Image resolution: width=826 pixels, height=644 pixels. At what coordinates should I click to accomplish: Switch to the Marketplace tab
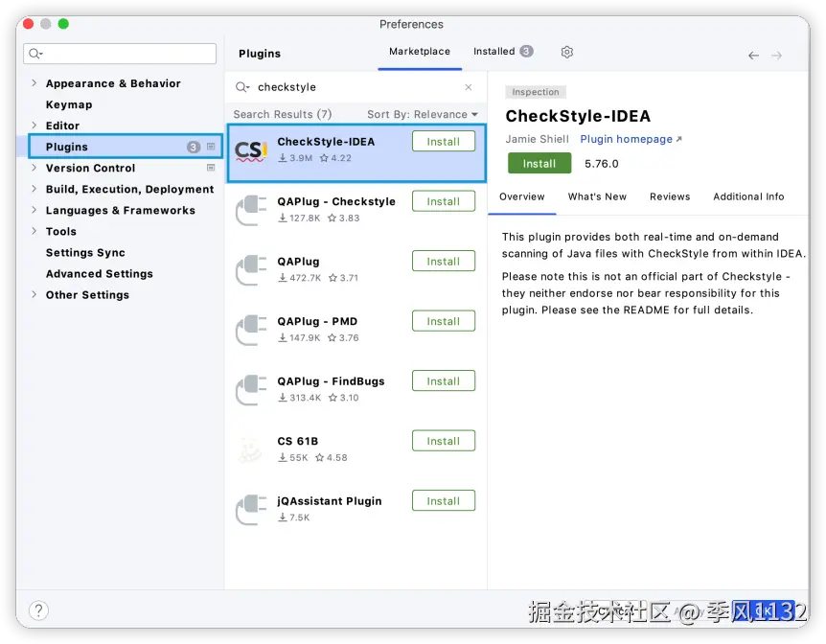point(420,52)
